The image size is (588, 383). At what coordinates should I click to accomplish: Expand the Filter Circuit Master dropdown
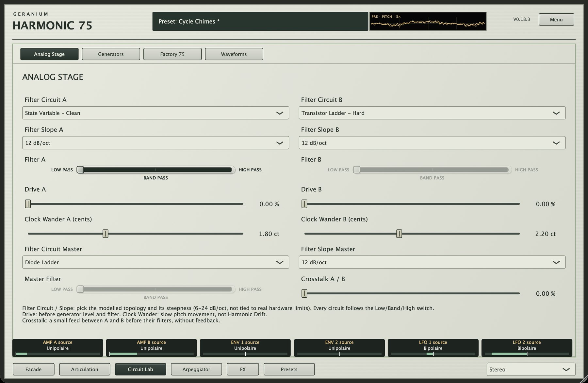coord(155,262)
